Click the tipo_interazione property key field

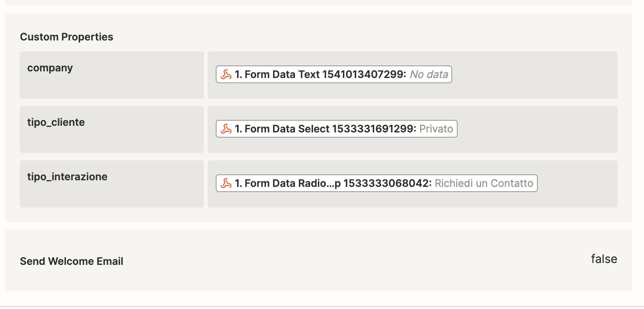point(112,184)
